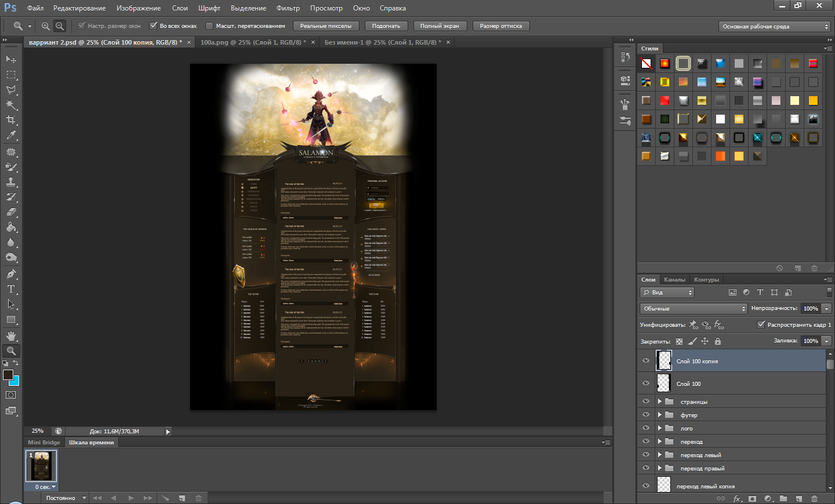Image resolution: width=835 pixels, height=504 pixels.
Task: Click the lock all padlock icon
Action: pyautogui.click(x=718, y=341)
